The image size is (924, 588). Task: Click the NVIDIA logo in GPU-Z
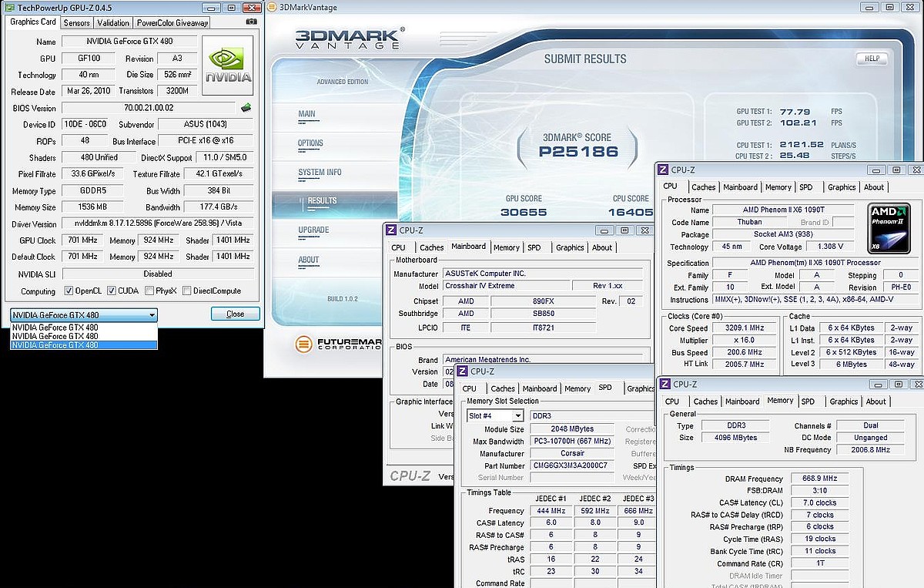pos(229,65)
